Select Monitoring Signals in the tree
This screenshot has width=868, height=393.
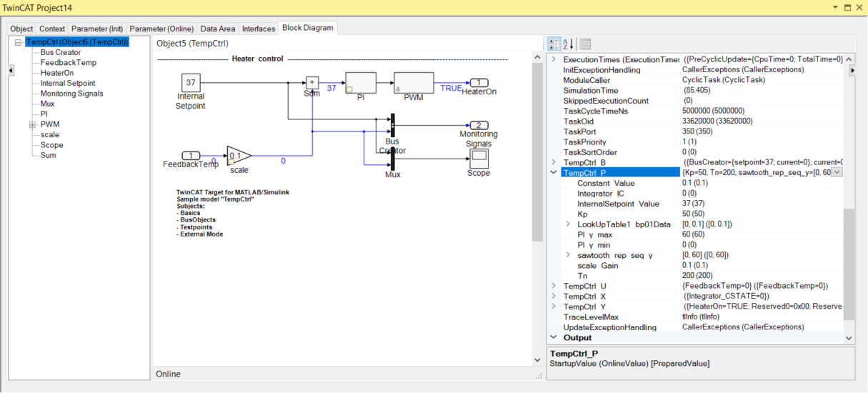click(71, 94)
